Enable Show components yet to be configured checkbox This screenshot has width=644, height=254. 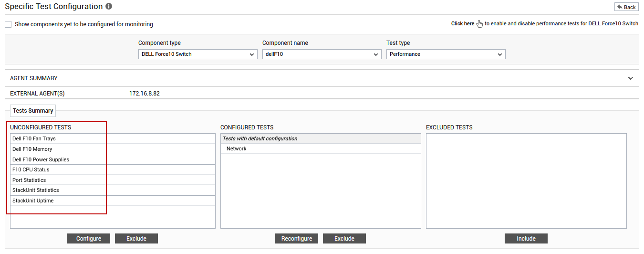pyautogui.click(x=8, y=24)
